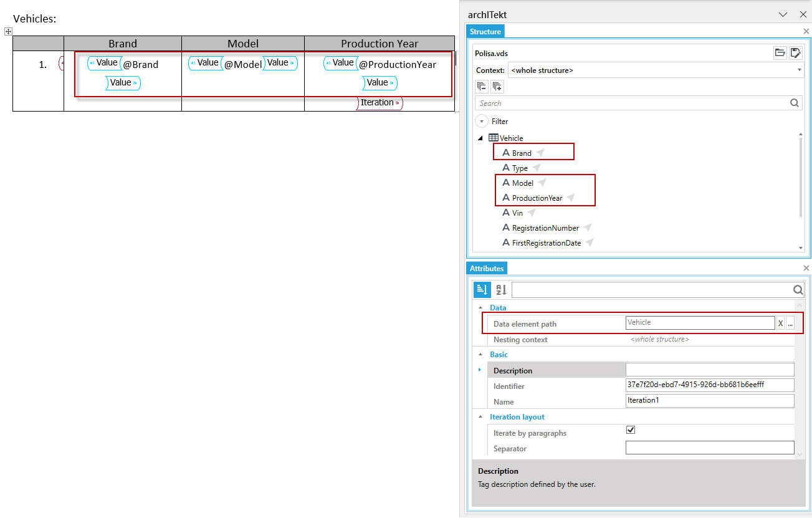Sort attributes alphabetically with the A-Z icon
The height and width of the screenshot is (518, 812).
click(x=501, y=289)
